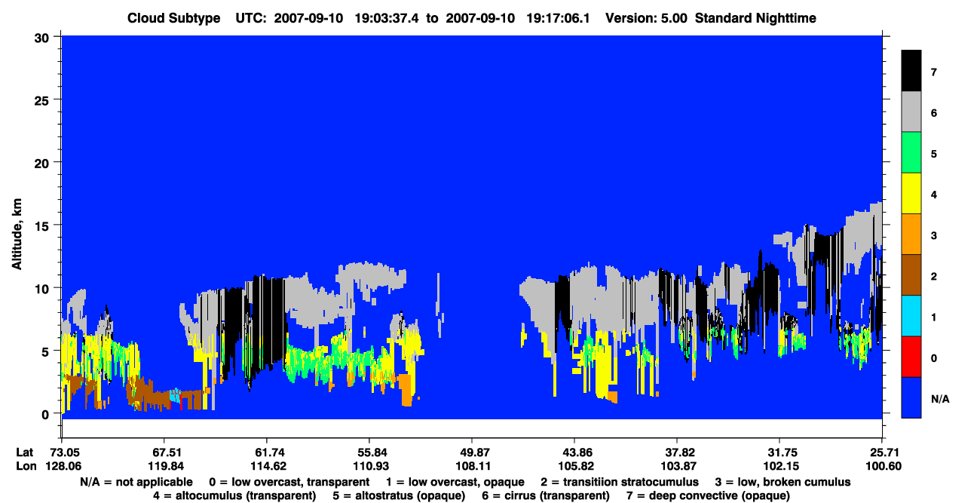
Task: Click '5 = altostratus (opaque)' legend text
Action: (x=399, y=495)
